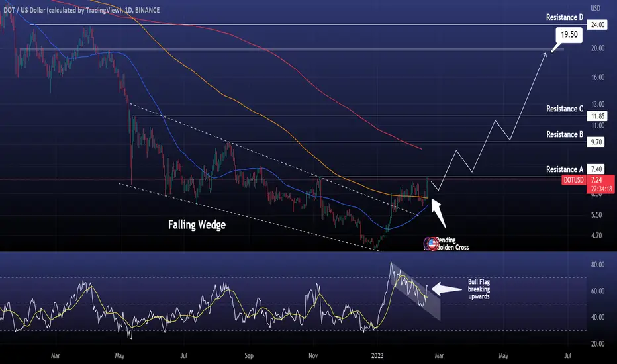The width and height of the screenshot is (617, 364).
Task: Click the 13.00 price axis value
Action: [597, 105]
